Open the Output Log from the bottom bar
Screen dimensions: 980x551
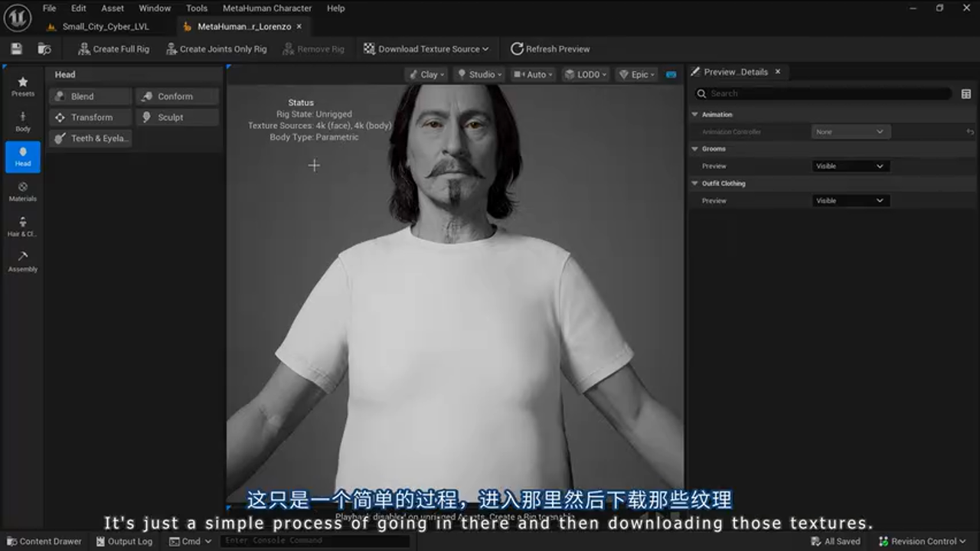coord(124,541)
